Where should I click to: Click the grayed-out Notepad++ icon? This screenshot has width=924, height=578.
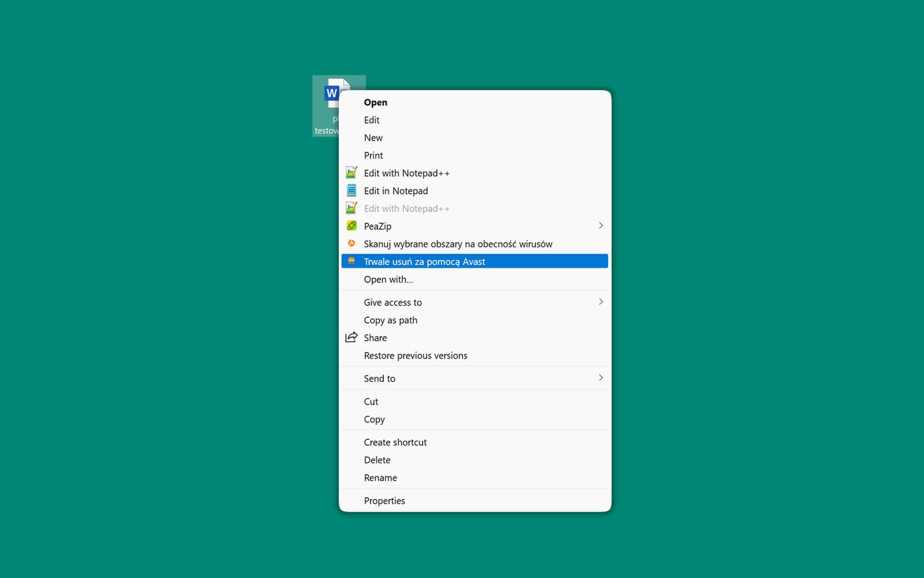351,208
